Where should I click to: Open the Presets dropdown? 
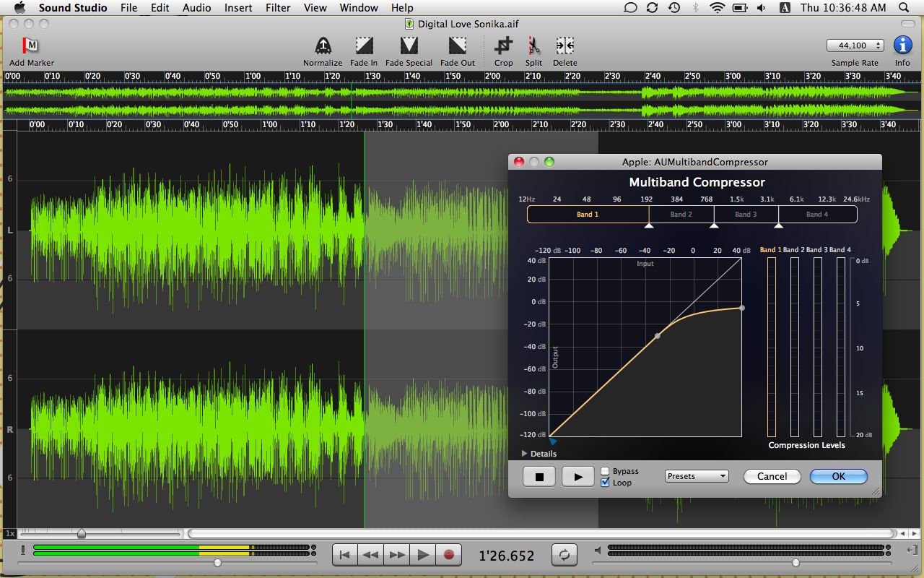(697, 476)
